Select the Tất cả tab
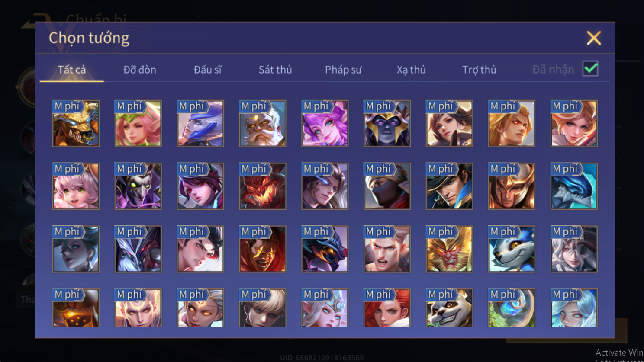The height and width of the screenshot is (362, 644). tap(72, 70)
